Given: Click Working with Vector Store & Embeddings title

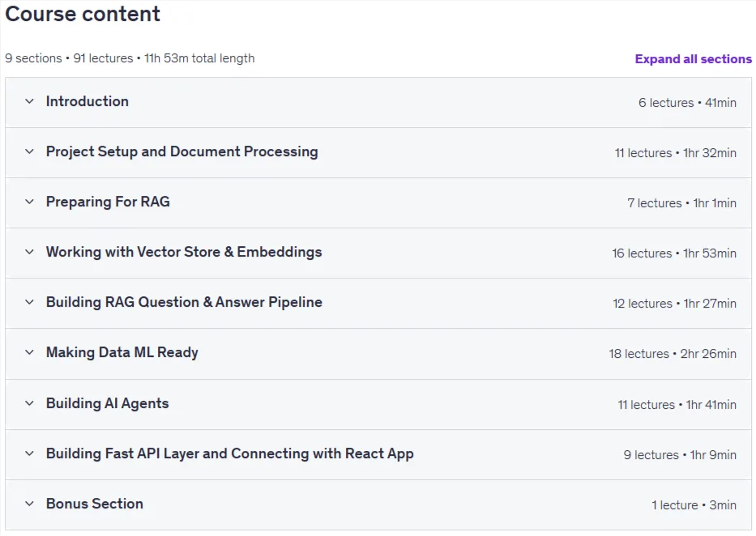Looking at the screenshot, I should [184, 252].
